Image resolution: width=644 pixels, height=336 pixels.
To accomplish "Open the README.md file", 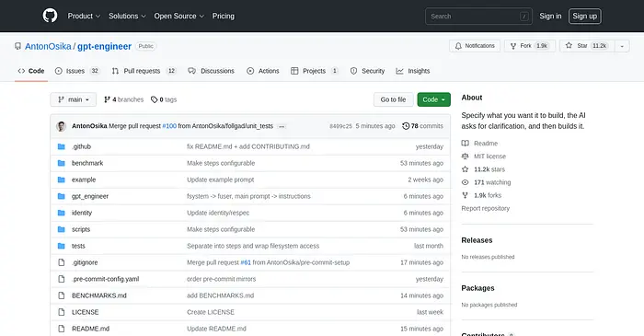I will (x=90, y=329).
